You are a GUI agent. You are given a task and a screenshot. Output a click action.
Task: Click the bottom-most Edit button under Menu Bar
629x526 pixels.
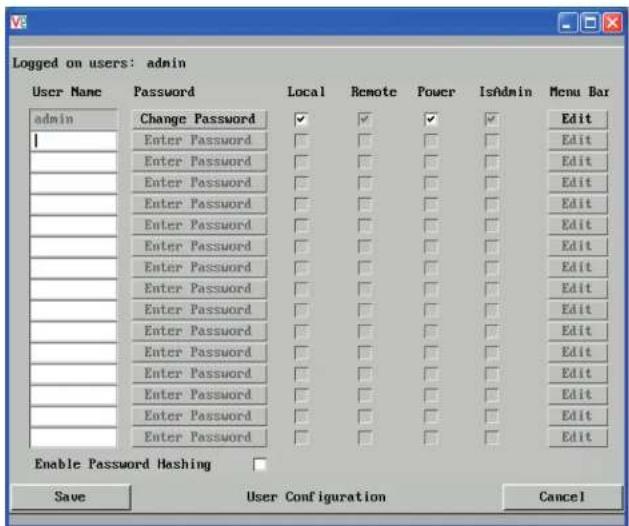coord(578,437)
